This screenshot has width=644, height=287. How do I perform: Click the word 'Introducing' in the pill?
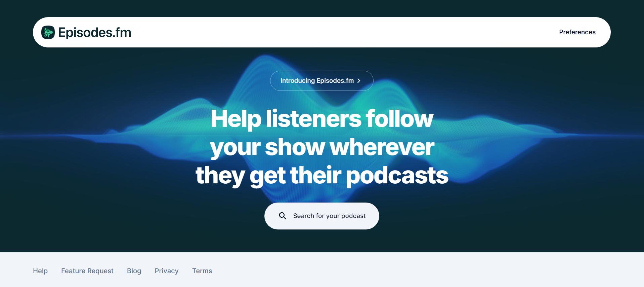tap(298, 81)
